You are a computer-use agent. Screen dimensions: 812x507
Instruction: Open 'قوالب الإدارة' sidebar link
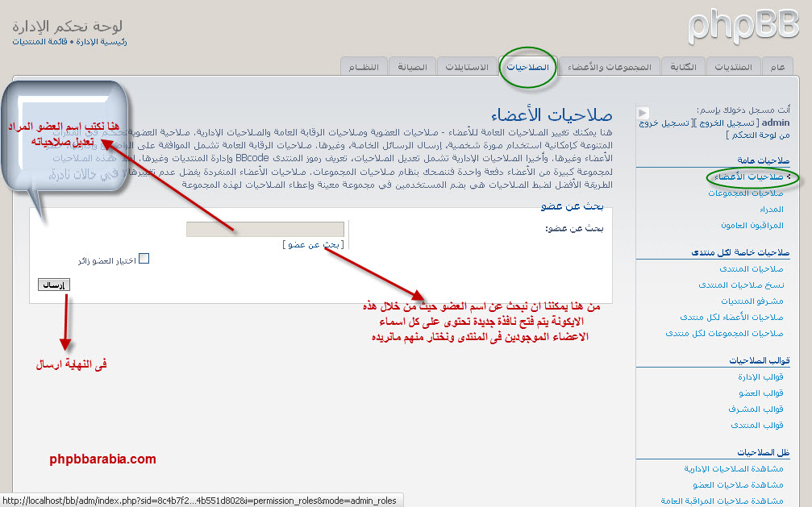pos(760,376)
